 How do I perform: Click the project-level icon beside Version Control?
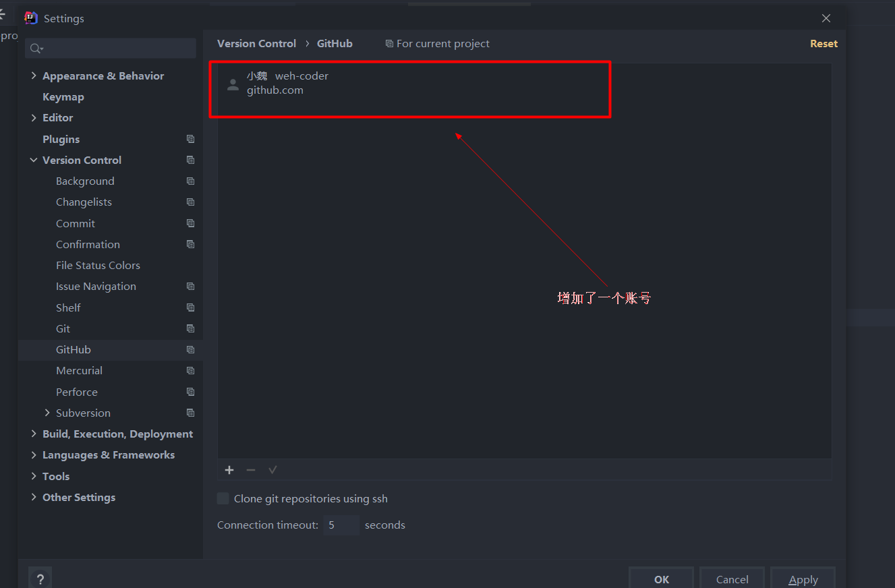(190, 160)
